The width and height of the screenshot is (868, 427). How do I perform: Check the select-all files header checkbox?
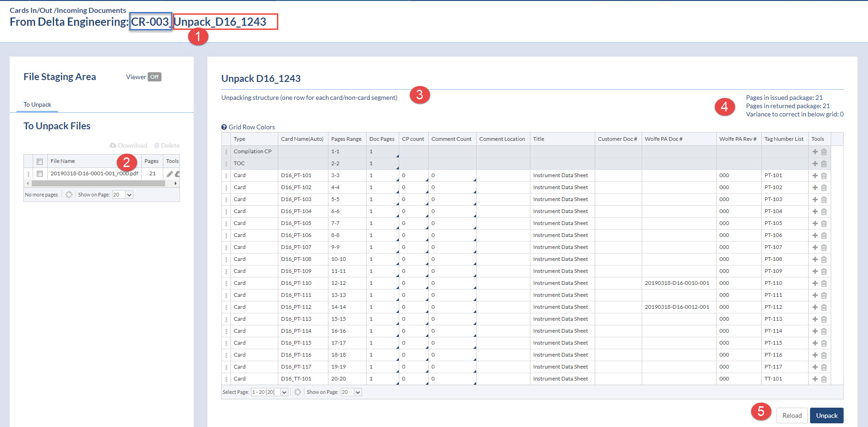point(40,162)
